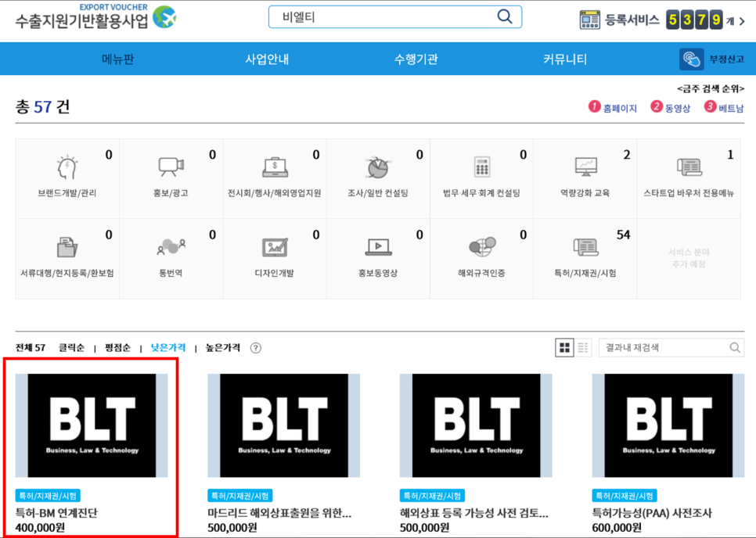Open BLT thumbnail of 해외상표 등록 가능성 card
The height and width of the screenshot is (538, 756).
click(476, 425)
